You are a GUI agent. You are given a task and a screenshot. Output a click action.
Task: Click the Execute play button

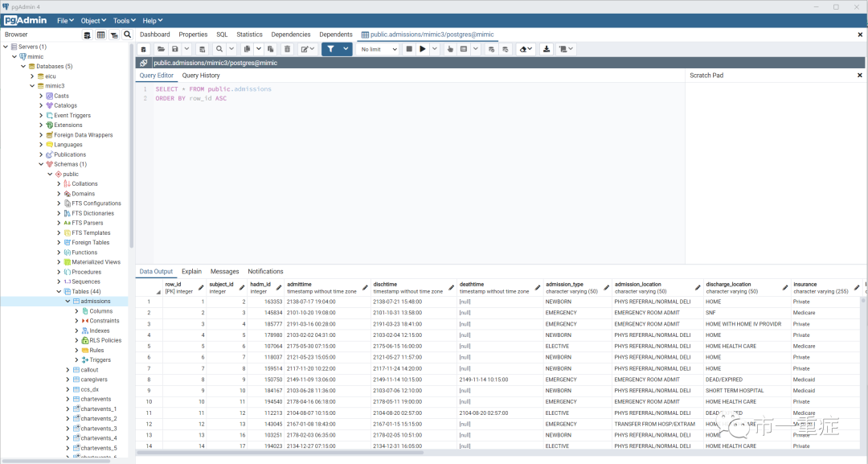pyautogui.click(x=423, y=49)
